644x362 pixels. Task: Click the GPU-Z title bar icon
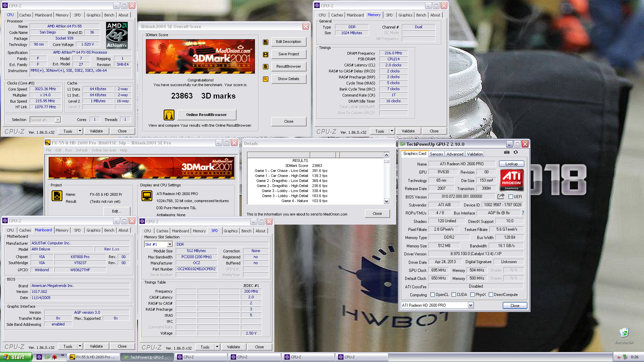coord(402,144)
